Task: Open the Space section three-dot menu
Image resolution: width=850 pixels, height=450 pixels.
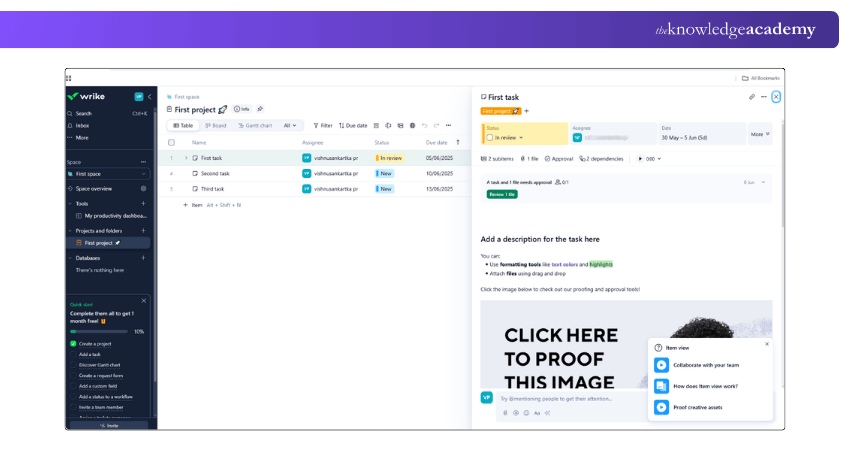Action: pyautogui.click(x=143, y=162)
